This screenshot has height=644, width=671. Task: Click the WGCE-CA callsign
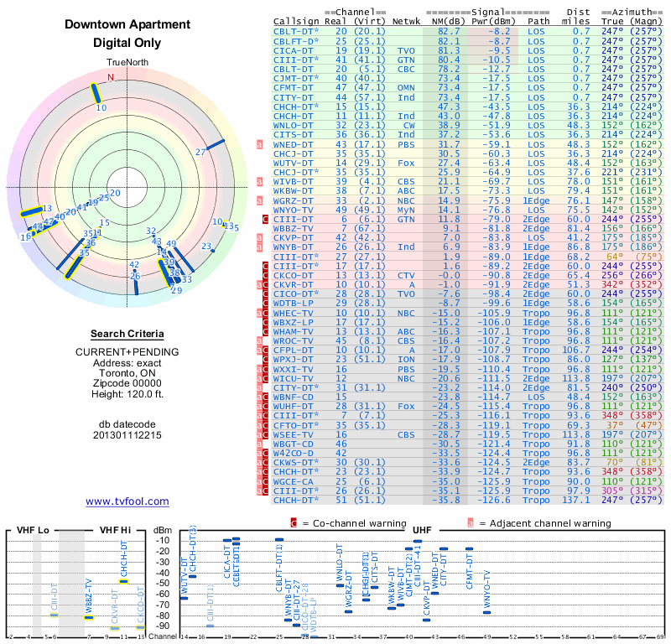(294, 481)
